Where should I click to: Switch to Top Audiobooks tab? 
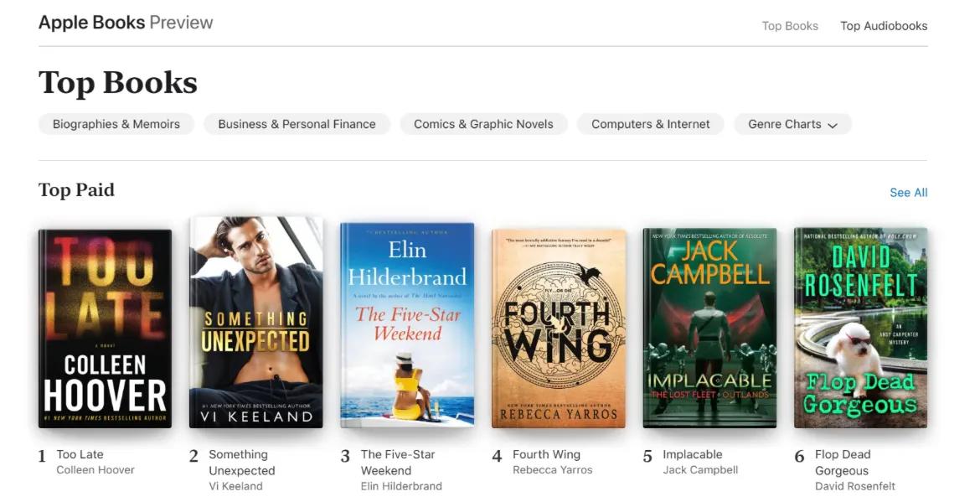point(884,26)
